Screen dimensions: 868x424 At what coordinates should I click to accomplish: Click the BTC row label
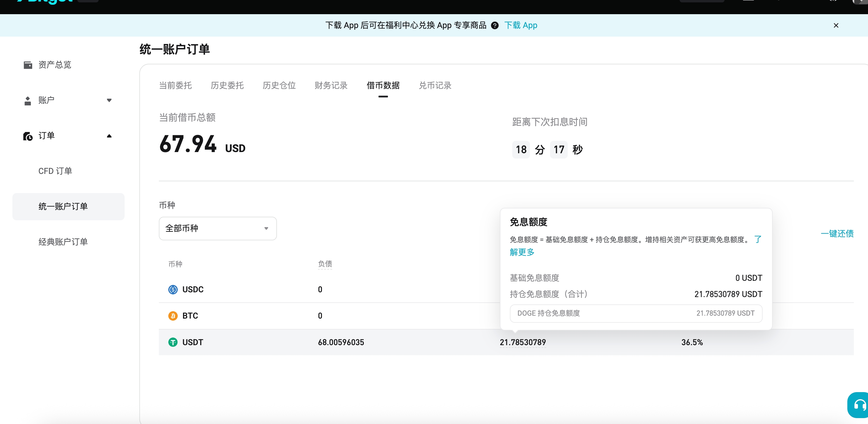click(x=190, y=315)
